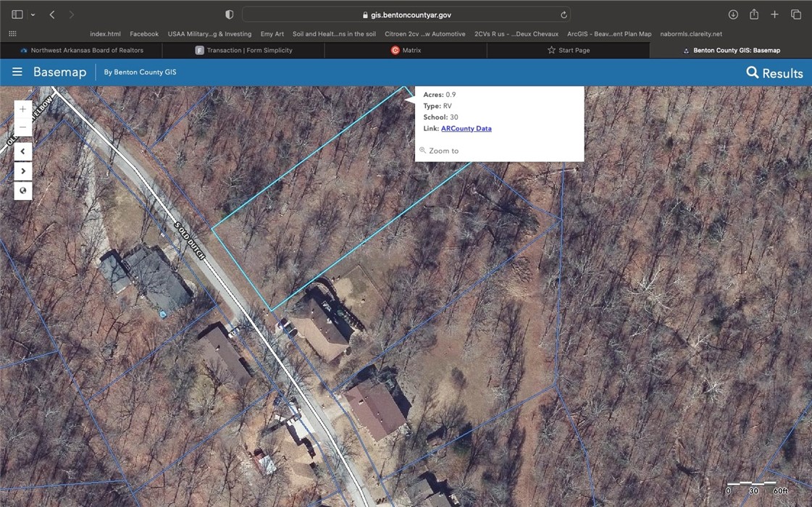Screen dimensions: 812x507
Task: Reload the page in the address bar
Action: [564, 14]
